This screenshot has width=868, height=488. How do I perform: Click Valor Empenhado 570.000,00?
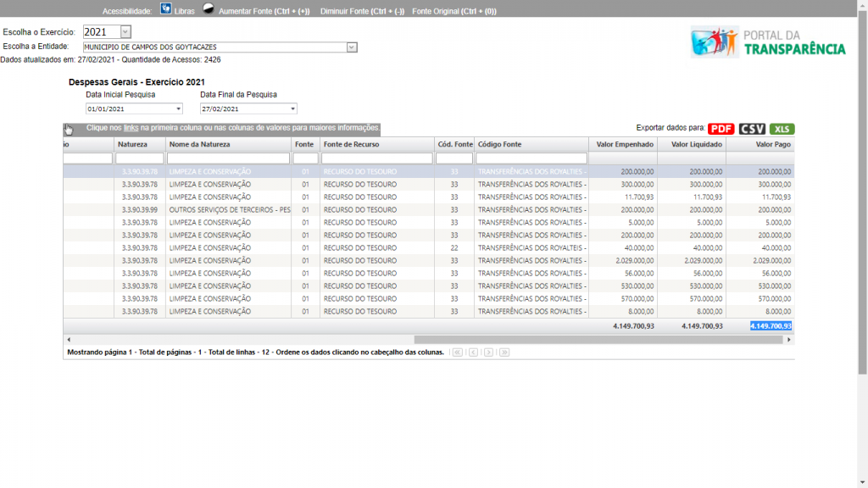coord(637,299)
